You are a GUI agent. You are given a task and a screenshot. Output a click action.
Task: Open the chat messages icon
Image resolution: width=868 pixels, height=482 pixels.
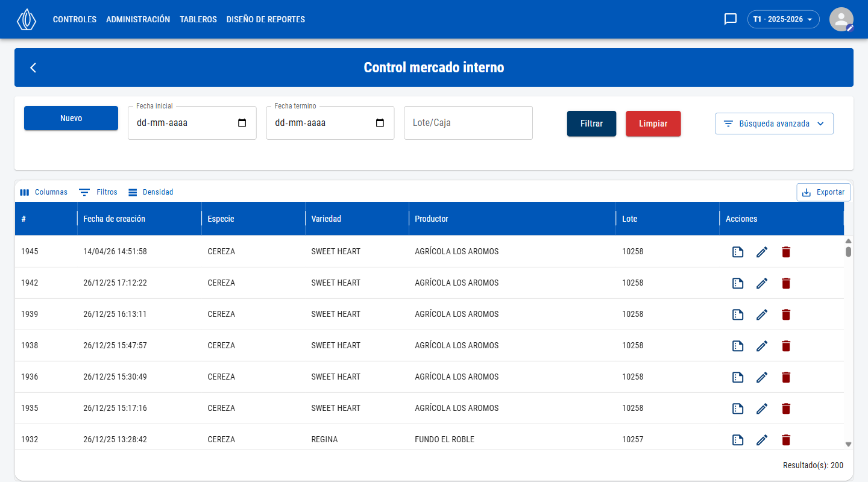tap(731, 19)
